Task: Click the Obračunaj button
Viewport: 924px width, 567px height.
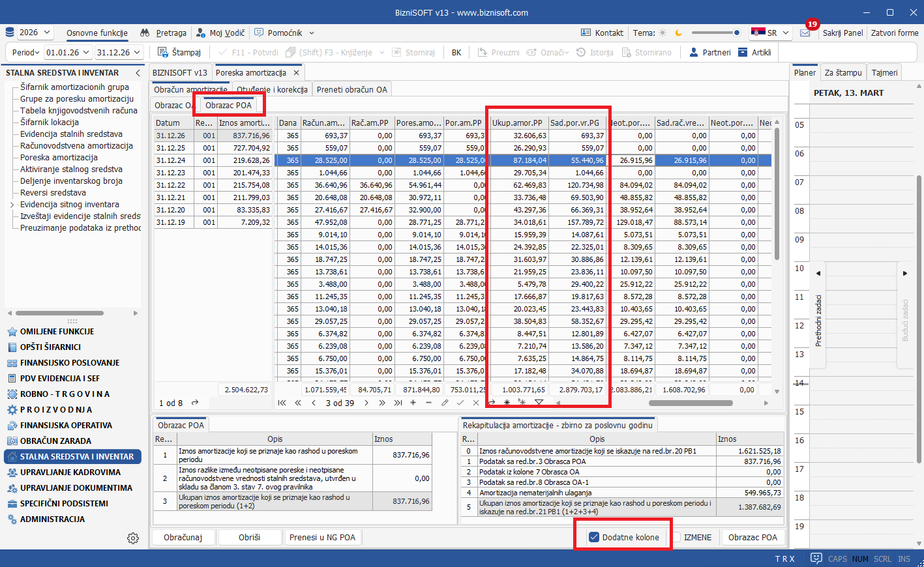Action: [183, 537]
